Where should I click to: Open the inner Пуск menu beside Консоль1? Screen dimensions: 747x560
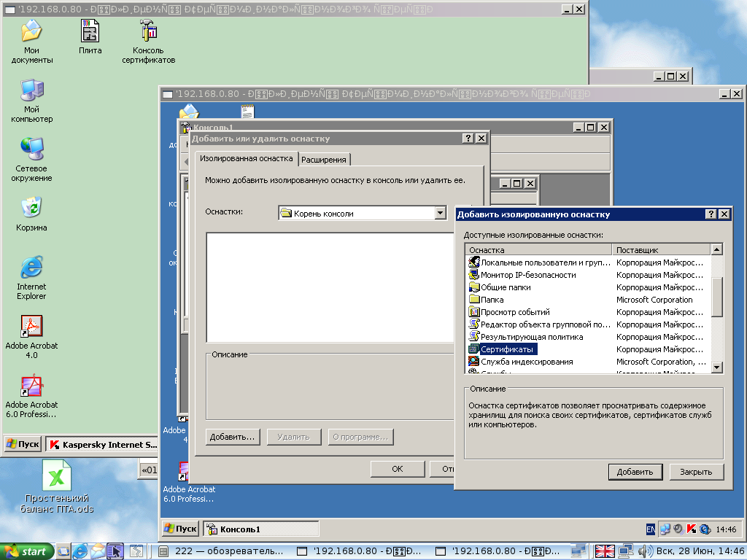point(181,529)
